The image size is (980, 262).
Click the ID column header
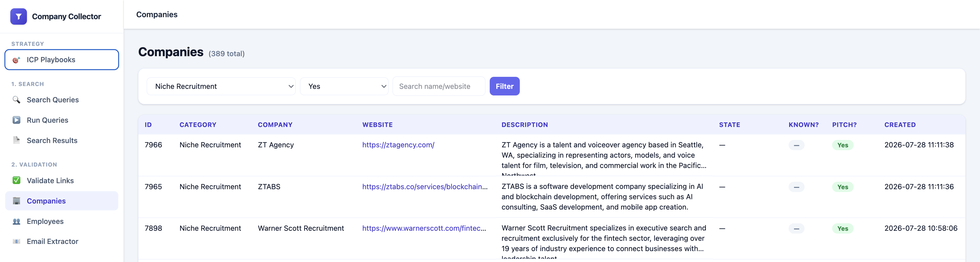coord(148,125)
